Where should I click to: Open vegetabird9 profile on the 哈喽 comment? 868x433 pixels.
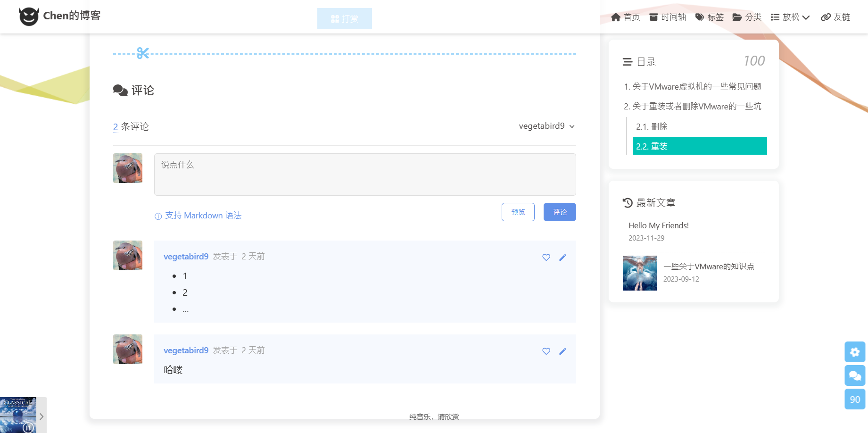pos(186,350)
